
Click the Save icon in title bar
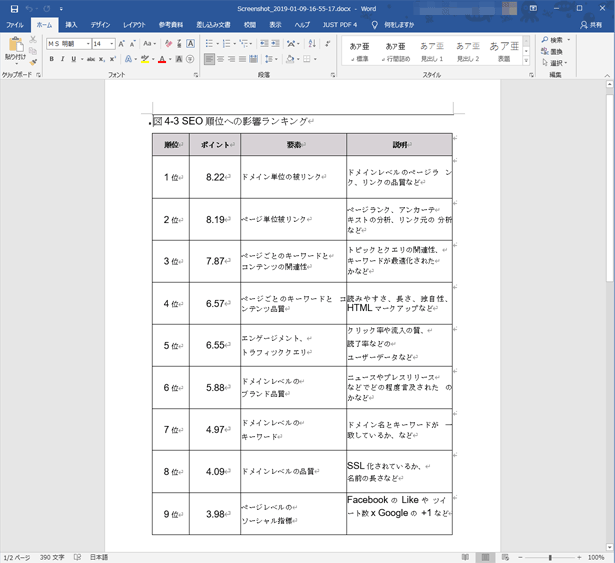pyautogui.click(x=14, y=9)
